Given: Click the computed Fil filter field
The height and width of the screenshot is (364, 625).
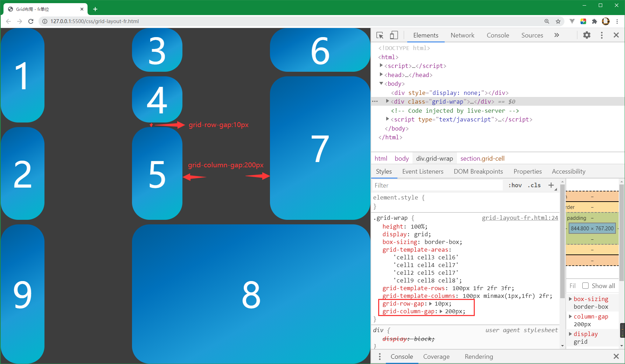Looking at the screenshot, I should click(x=573, y=286).
